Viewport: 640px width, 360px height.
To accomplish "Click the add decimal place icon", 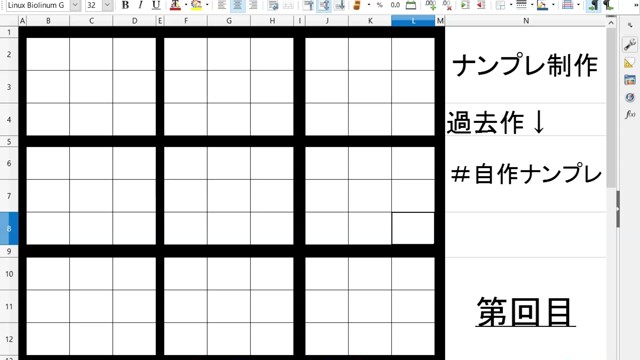I will point(430,5).
